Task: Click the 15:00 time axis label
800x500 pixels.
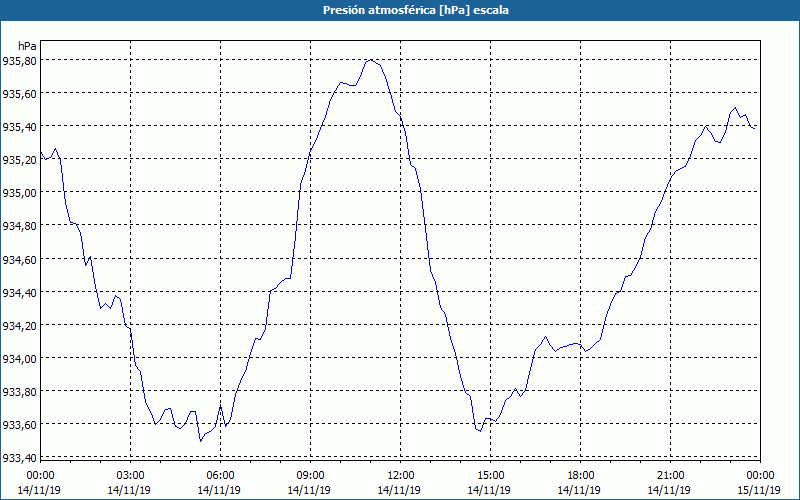Action: pos(490,476)
